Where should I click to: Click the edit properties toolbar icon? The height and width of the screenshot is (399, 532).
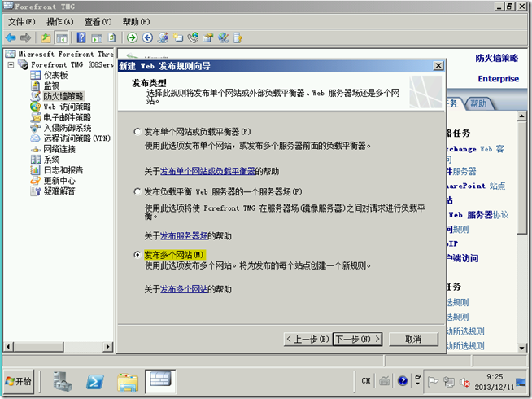pyautogui.click(x=208, y=37)
